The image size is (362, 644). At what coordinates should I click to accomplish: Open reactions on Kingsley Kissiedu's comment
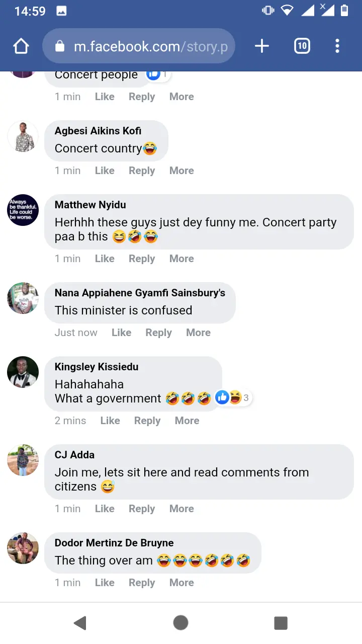coord(234,398)
